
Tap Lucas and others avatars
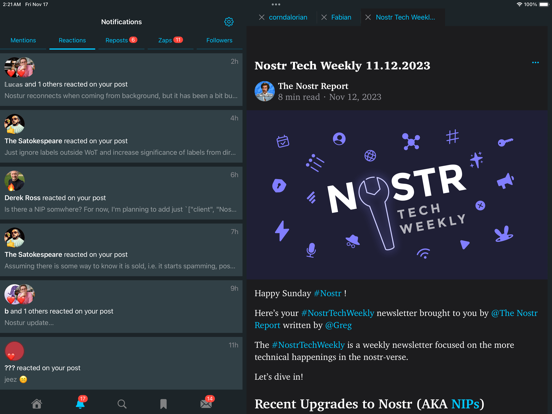point(19,67)
